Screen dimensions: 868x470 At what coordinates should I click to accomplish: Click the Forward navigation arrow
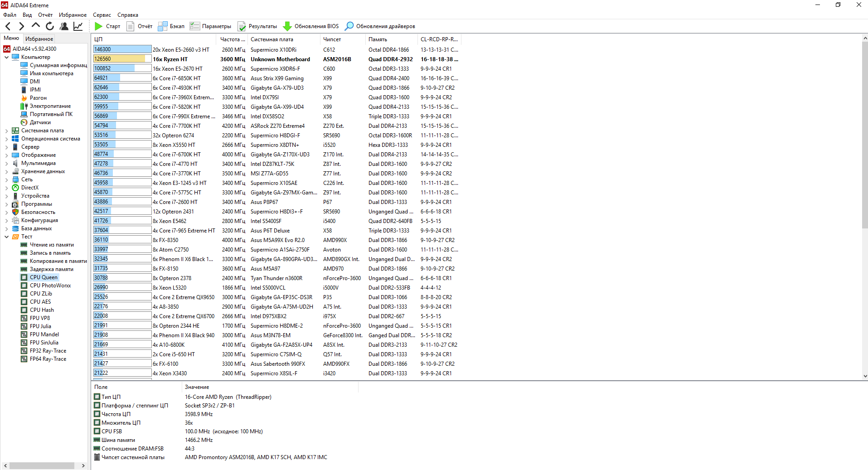point(21,26)
